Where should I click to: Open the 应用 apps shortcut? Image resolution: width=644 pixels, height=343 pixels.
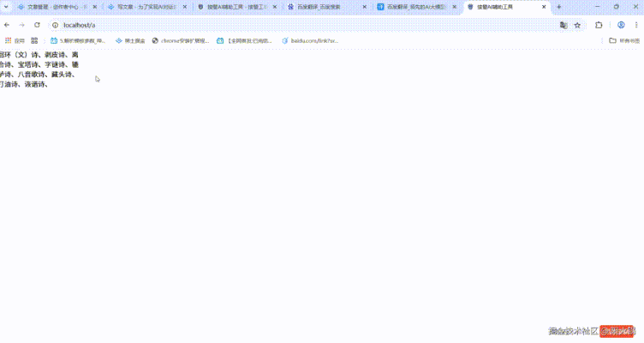pyautogui.click(x=15, y=40)
